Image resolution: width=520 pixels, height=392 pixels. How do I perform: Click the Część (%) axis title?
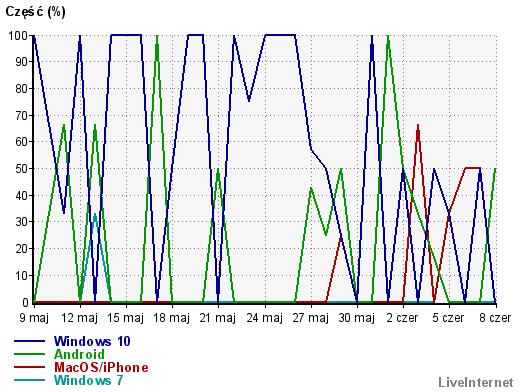tap(35, 12)
